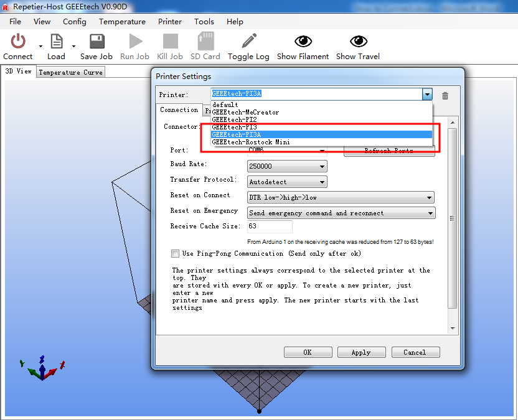Enable Use Ping-Pong Communication checkbox
This screenshot has height=420, width=518.
175,254
